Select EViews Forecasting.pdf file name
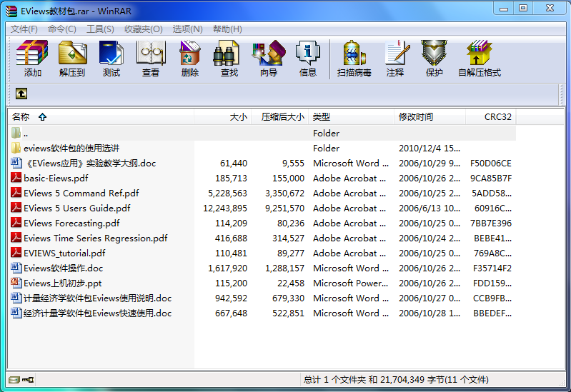The width and height of the screenshot is (571, 392). coord(71,223)
